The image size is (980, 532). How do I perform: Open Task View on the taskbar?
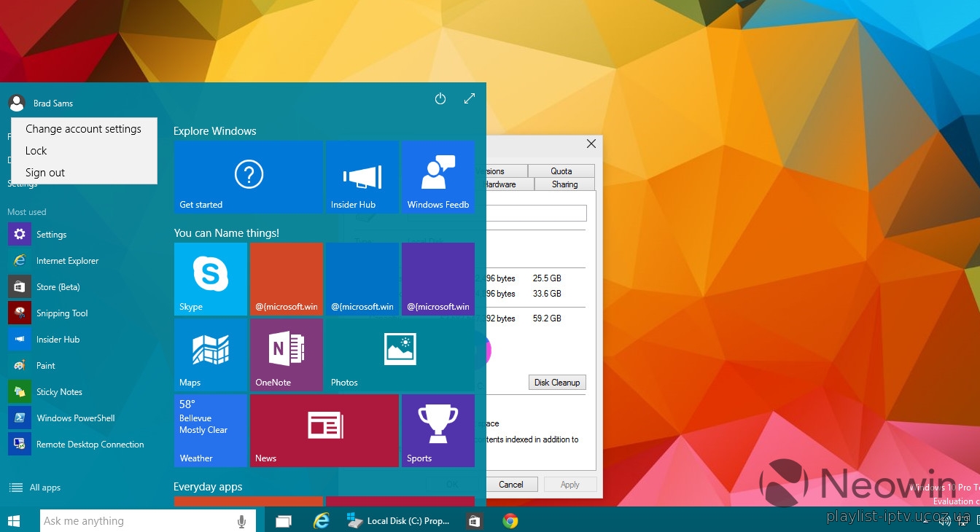[x=284, y=521]
